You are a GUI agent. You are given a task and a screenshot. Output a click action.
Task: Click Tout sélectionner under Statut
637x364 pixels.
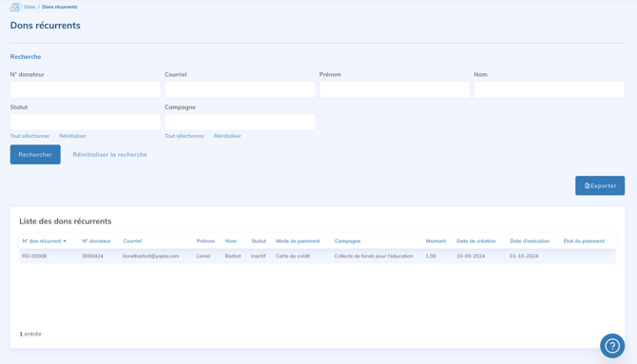click(x=30, y=136)
